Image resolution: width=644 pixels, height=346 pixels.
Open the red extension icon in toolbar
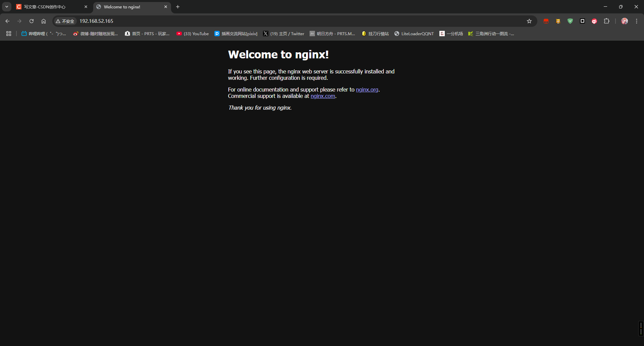point(546,21)
